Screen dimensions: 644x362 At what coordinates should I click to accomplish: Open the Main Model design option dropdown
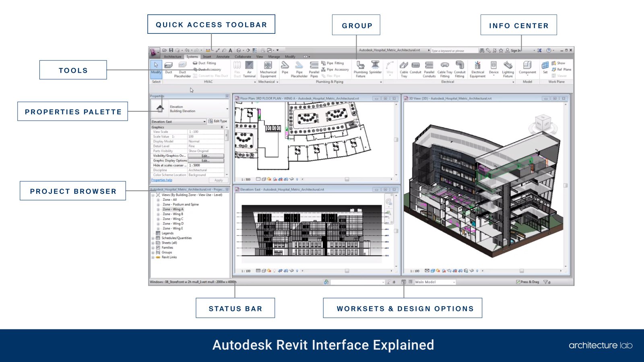pos(435,282)
